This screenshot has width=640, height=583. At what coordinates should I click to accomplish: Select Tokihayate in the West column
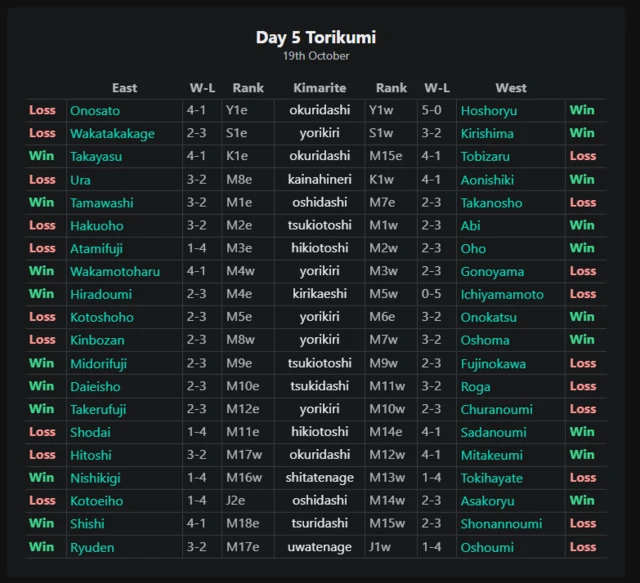click(493, 479)
